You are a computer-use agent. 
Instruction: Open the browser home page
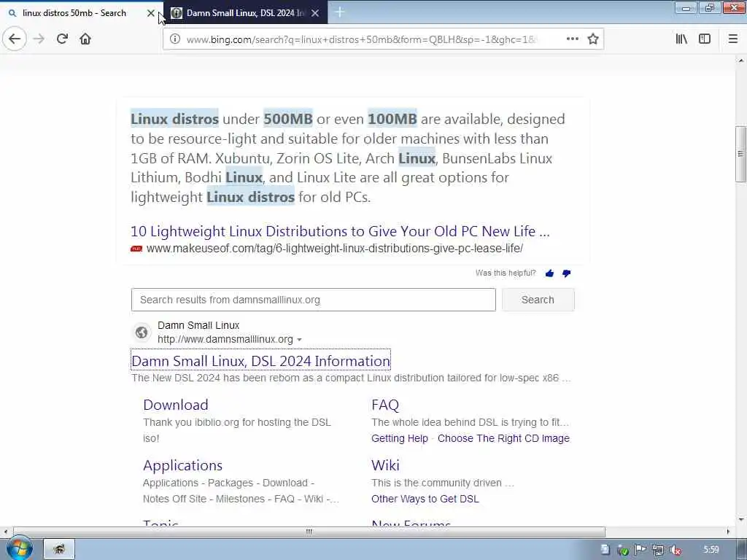tap(85, 39)
